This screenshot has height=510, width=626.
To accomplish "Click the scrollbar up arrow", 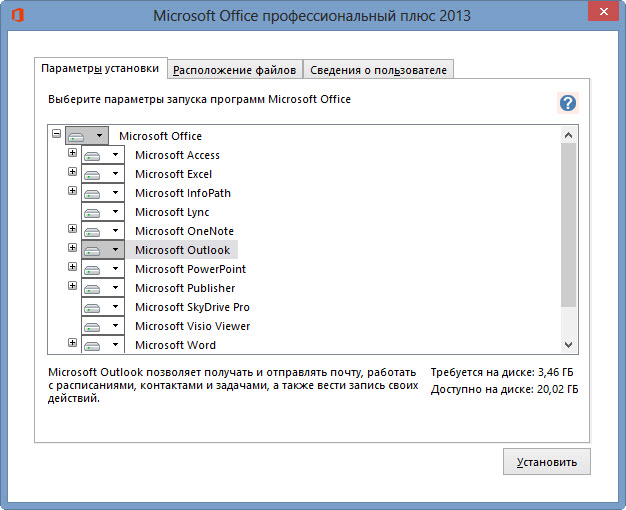I will click(x=569, y=135).
